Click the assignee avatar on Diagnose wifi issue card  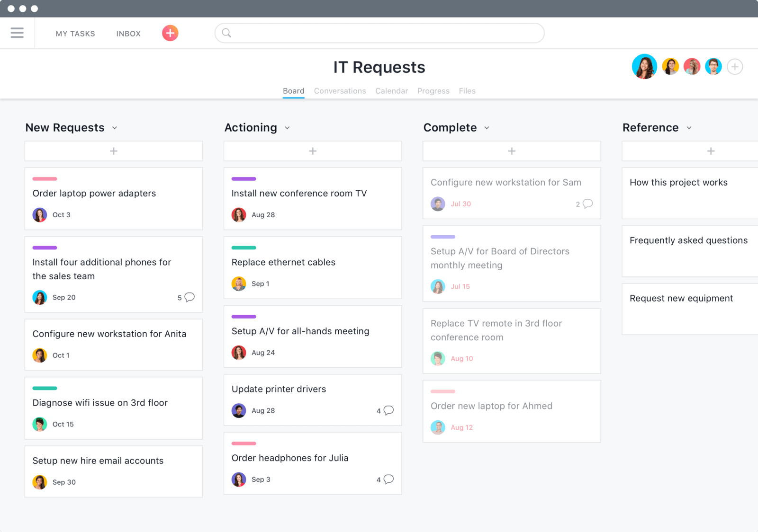pyautogui.click(x=40, y=424)
